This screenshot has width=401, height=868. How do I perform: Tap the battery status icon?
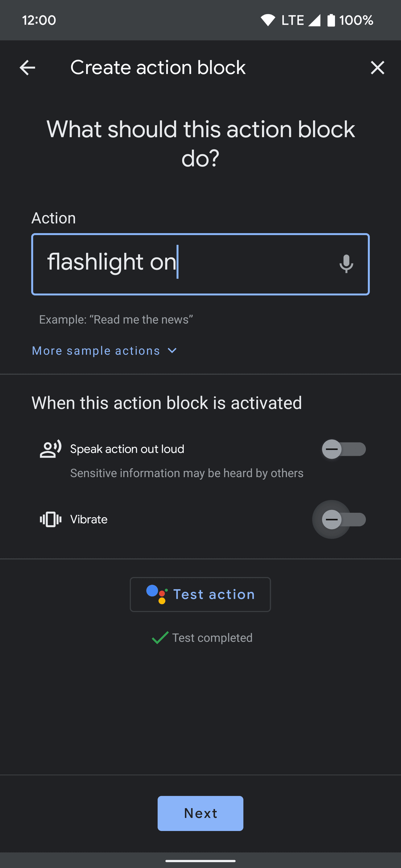pos(331,20)
